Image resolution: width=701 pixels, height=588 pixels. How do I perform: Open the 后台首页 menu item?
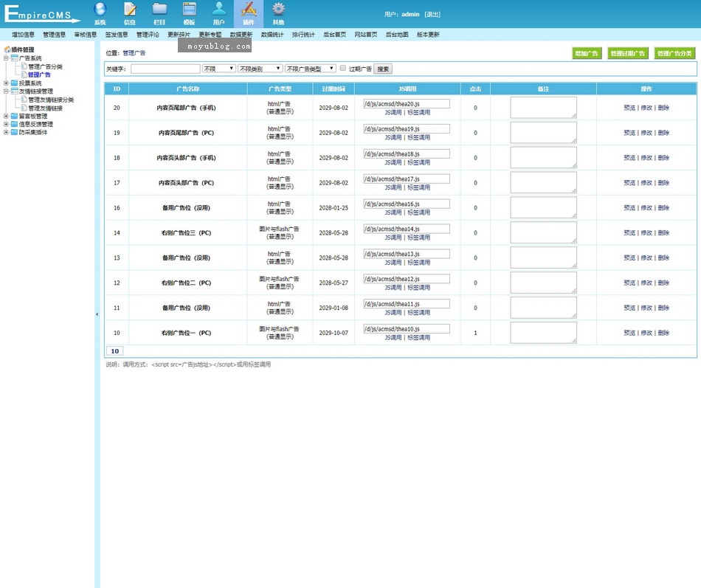click(x=334, y=35)
